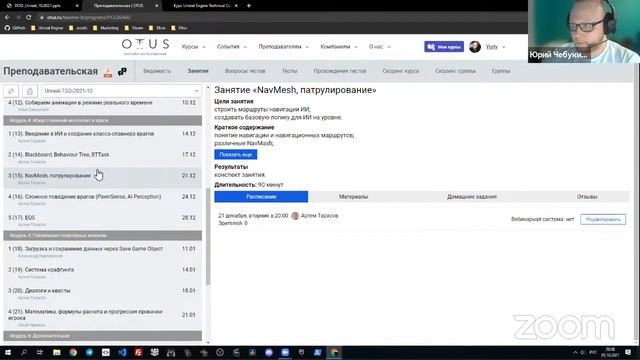Switch to the Скоринг курса tab
The image size is (640, 360).
tap(400, 71)
